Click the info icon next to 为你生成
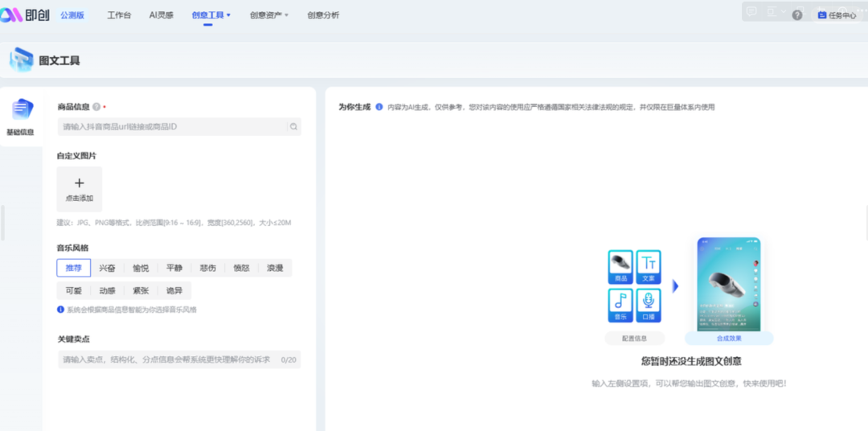The width and height of the screenshot is (868, 431). [x=379, y=107]
